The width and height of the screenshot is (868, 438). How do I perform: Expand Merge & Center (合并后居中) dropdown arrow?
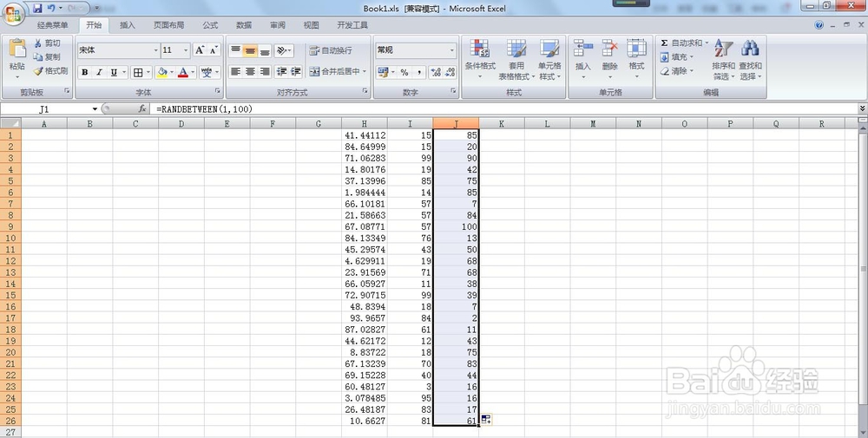tap(365, 72)
